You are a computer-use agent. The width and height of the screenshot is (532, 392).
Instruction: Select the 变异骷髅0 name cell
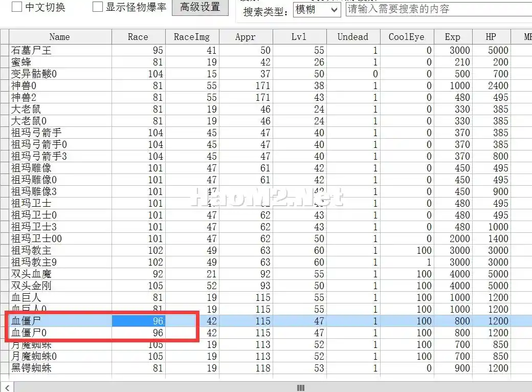[x=60, y=74]
